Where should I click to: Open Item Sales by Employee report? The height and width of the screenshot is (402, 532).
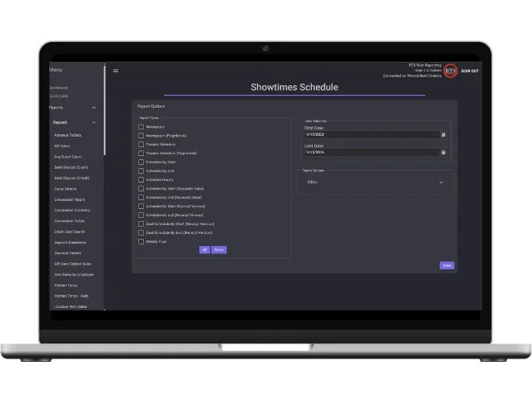click(x=74, y=275)
